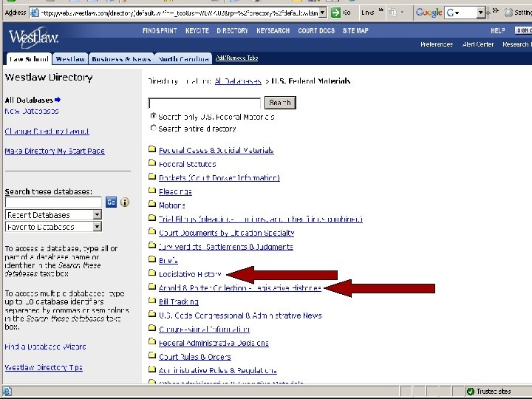
Task: Click Change Directory Layout link
Action: [x=47, y=131]
